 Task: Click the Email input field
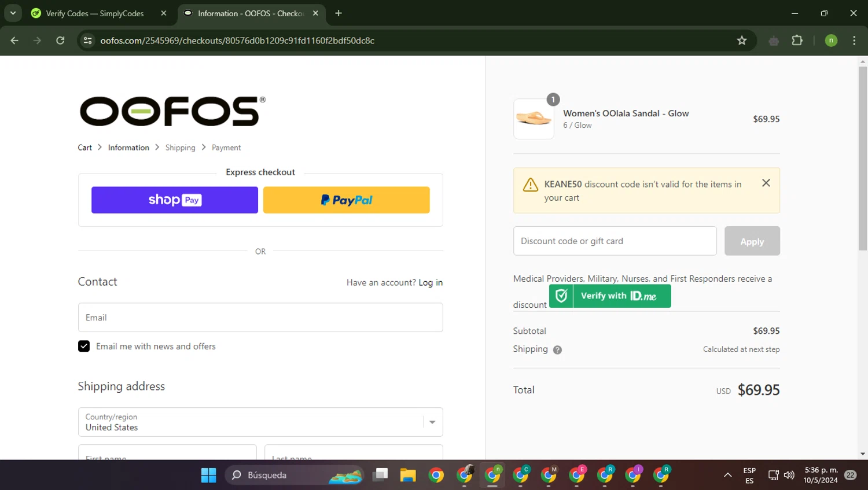point(260,318)
